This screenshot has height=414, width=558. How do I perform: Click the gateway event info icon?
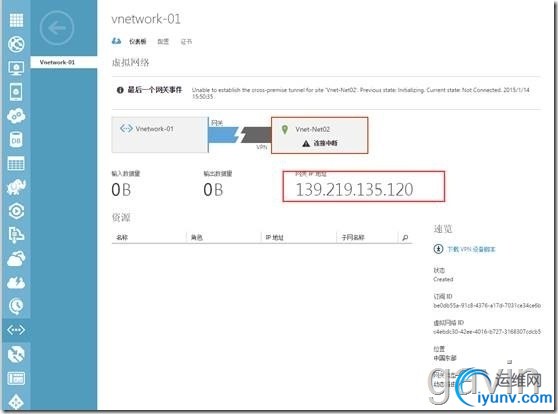(x=120, y=90)
